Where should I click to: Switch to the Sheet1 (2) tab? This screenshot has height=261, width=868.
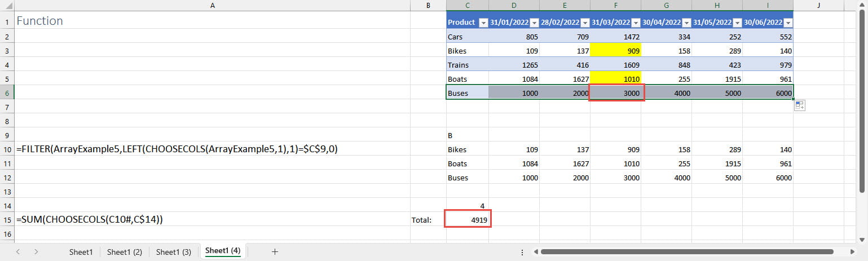coord(124,252)
